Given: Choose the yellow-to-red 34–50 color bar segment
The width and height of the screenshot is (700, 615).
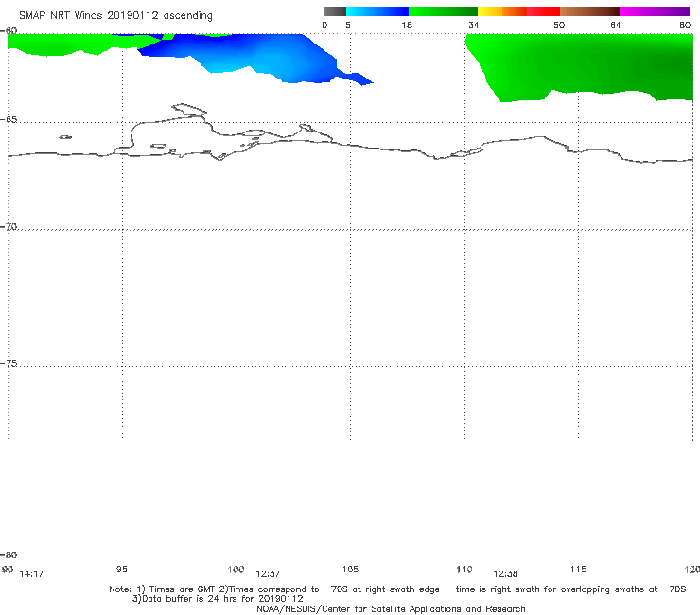Looking at the screenshot, I should click(518, 11).
